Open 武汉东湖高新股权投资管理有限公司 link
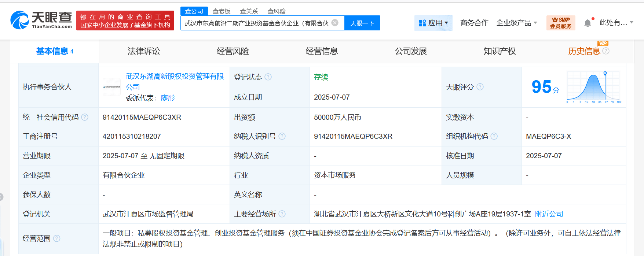 coord(175,82)
